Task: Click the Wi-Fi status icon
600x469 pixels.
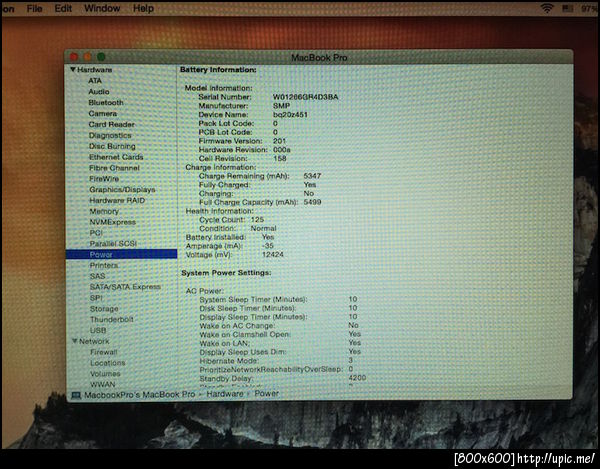Action: point(547,8)
